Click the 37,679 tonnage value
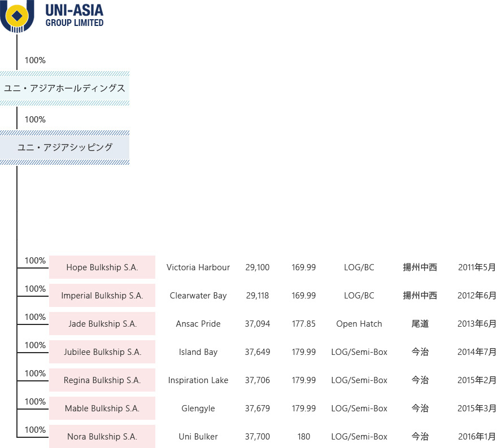 click(x=258, y=408)
